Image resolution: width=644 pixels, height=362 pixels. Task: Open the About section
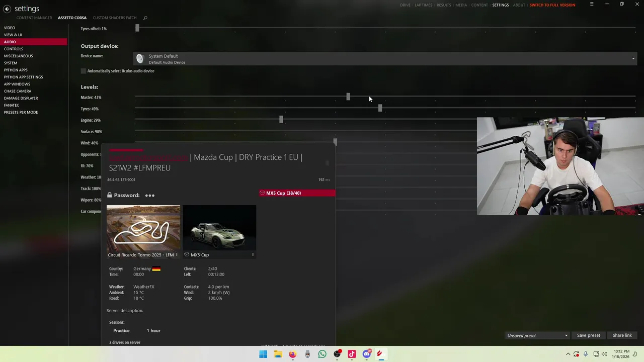pyautogui.click(x=519, y=5)
